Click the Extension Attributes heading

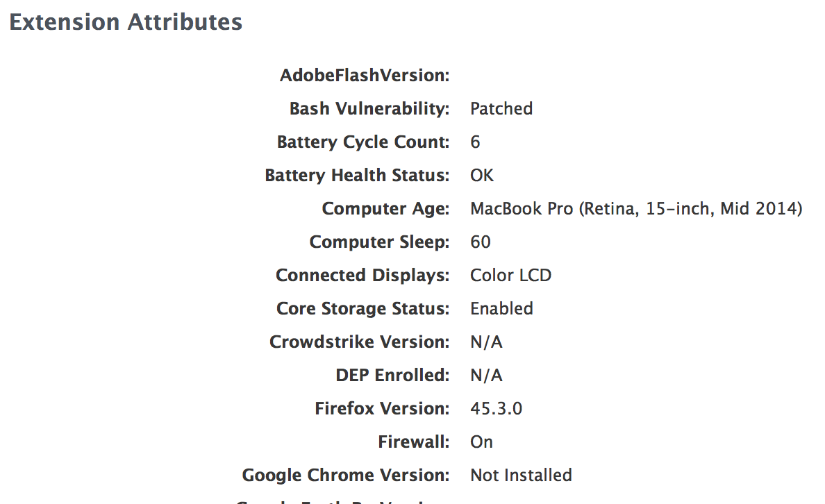click(126, 22)
